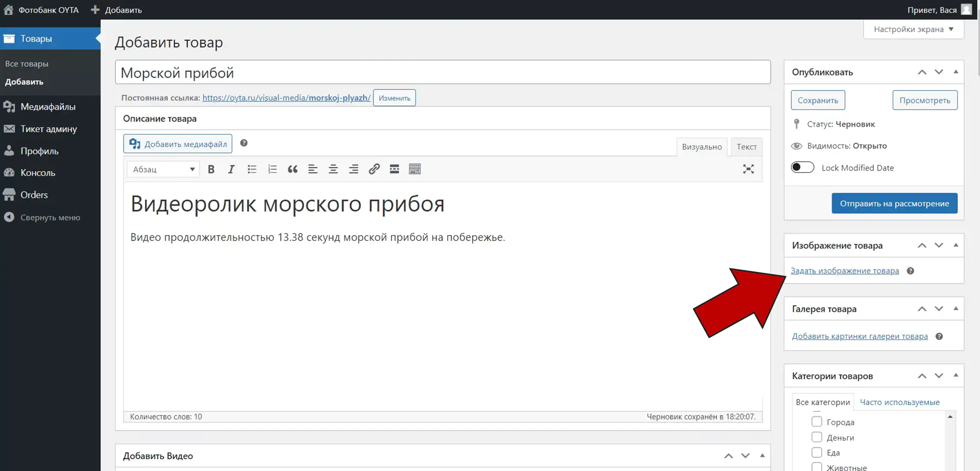Click the Сохранить draft button
Screen dimensions: 980x471
818,100
